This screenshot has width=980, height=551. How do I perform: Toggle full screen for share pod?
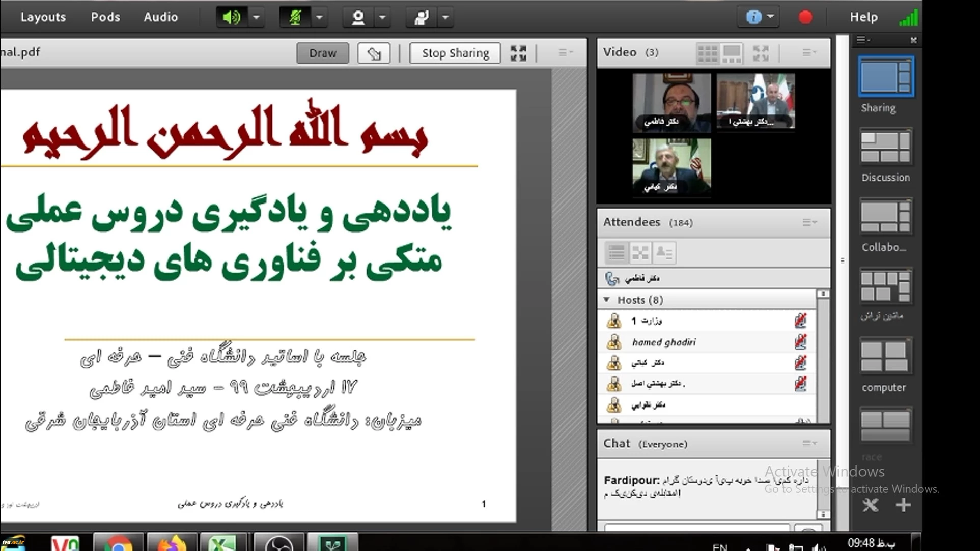(518, 53)
